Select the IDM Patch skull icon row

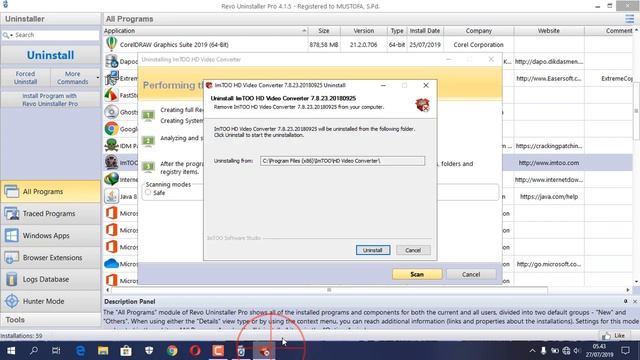pyautogui.click(x=111, y=145)
